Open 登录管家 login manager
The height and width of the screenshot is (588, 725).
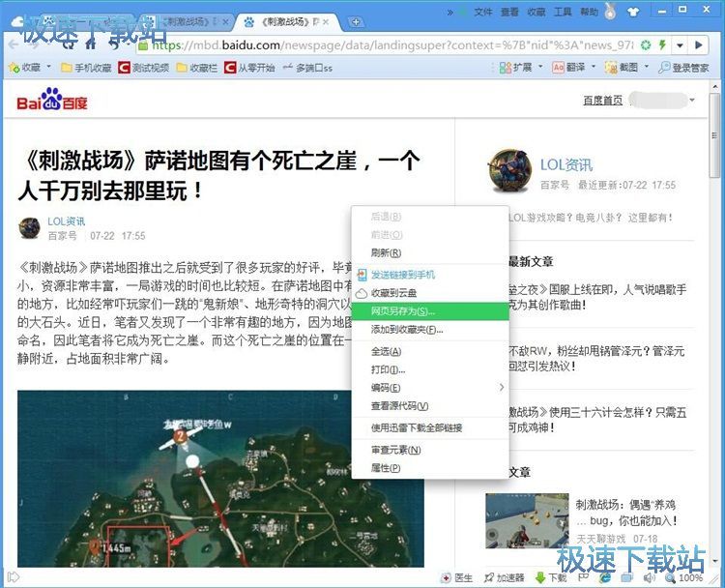tap(683, 68)
